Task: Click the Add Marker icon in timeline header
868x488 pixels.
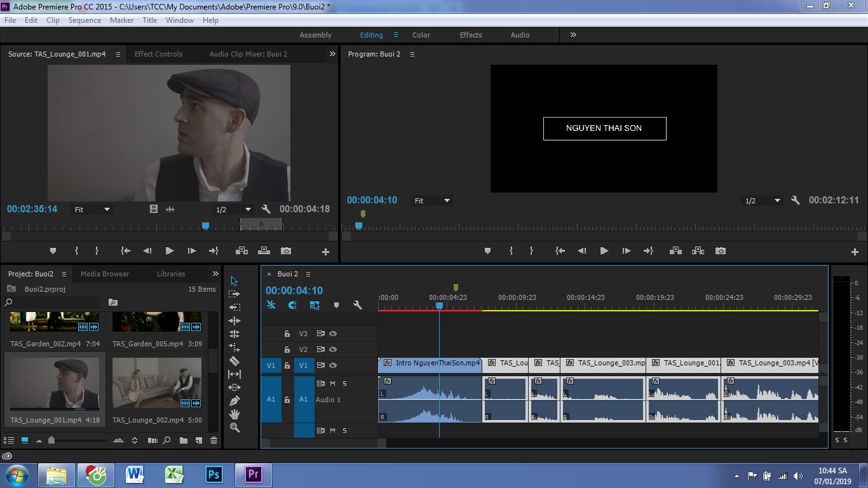Action: (x=336, y=305)
